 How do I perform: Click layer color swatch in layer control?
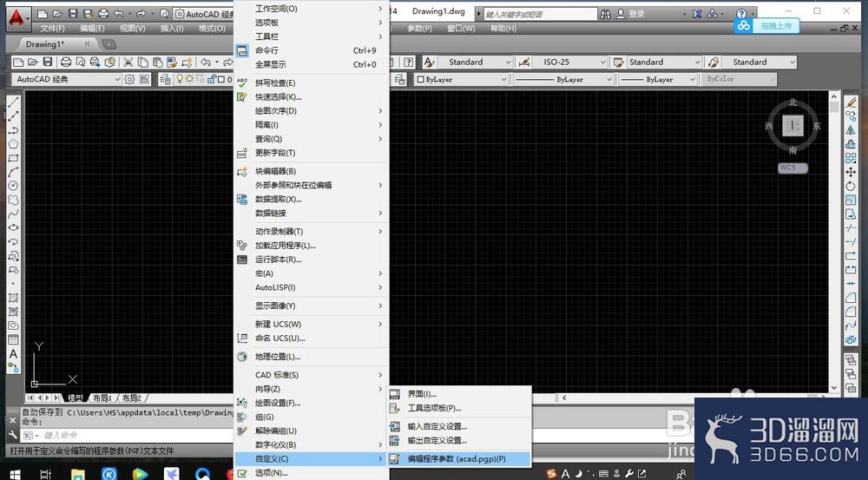[222, 79]
